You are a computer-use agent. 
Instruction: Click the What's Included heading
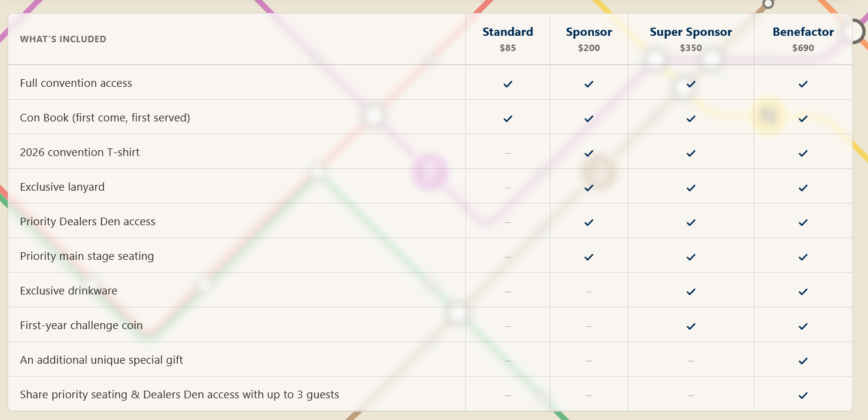click(63, 39)
